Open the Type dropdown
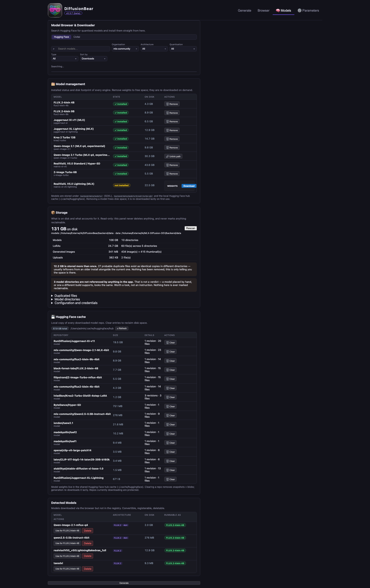The height and width of the screenshot is (588, 370). (x=65, y=59)
